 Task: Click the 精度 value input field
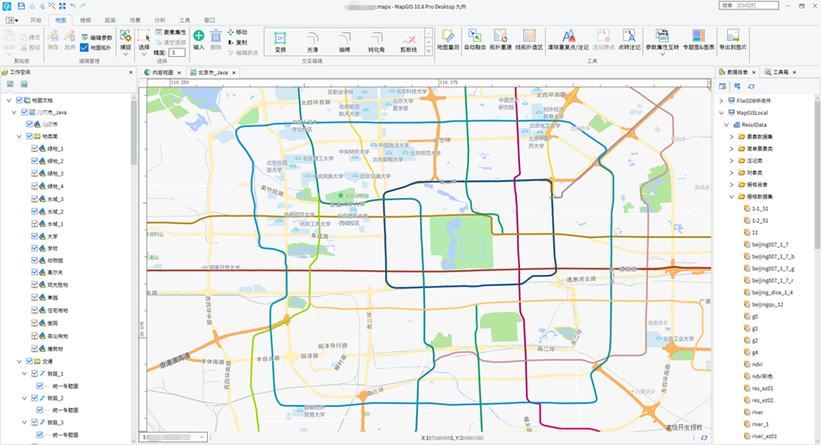[177, 52]
